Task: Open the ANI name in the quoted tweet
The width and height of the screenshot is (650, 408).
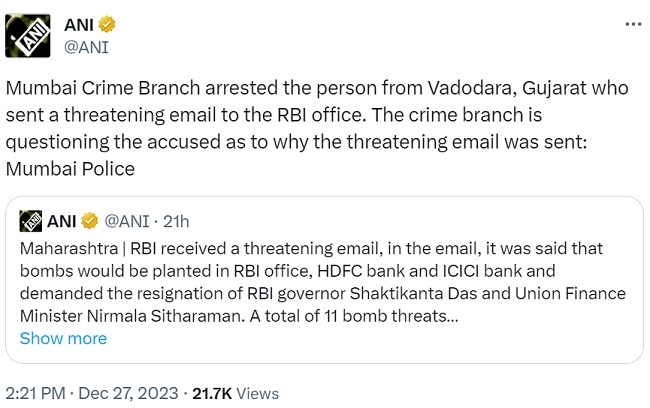Action: 61,221
